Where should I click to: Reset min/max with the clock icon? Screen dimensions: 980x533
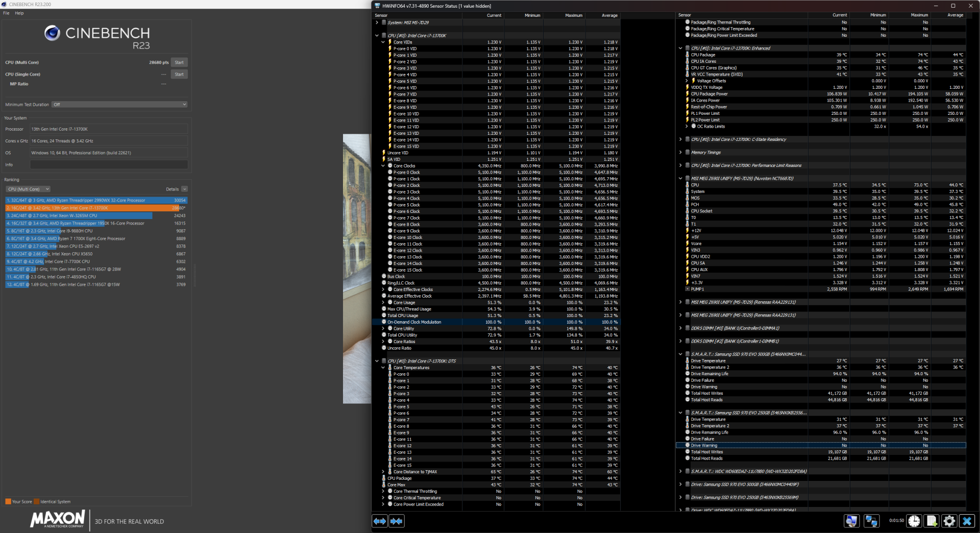click(x=914, y=521)
